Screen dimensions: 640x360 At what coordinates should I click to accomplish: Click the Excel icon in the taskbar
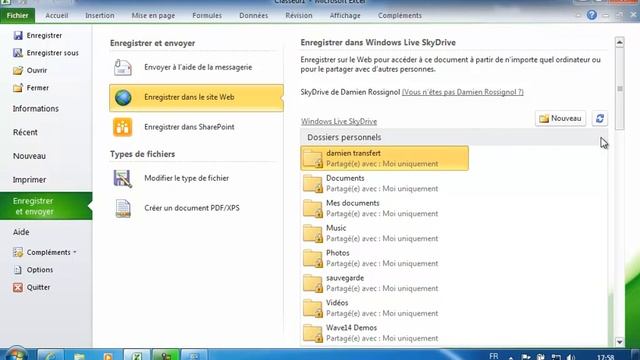point(137,355)
